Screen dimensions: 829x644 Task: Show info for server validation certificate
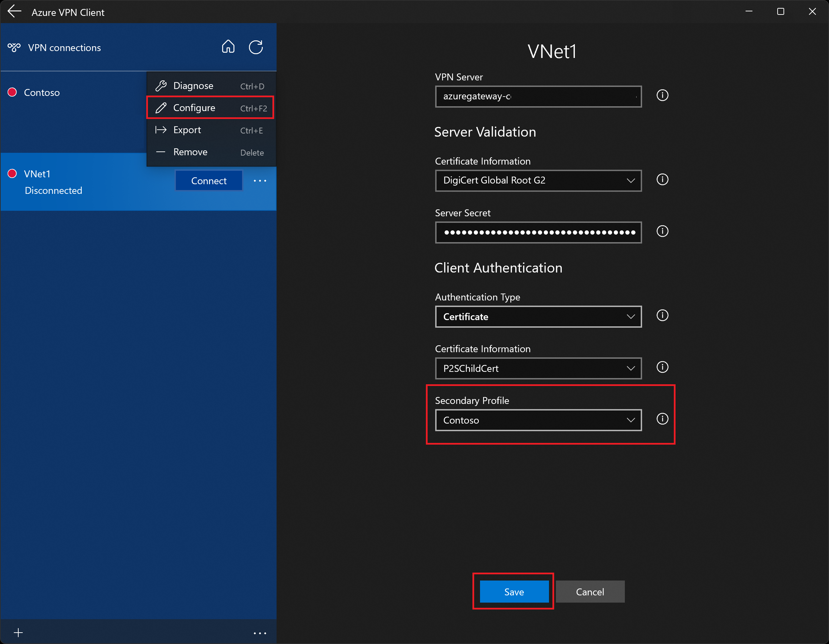click(662, 180)
